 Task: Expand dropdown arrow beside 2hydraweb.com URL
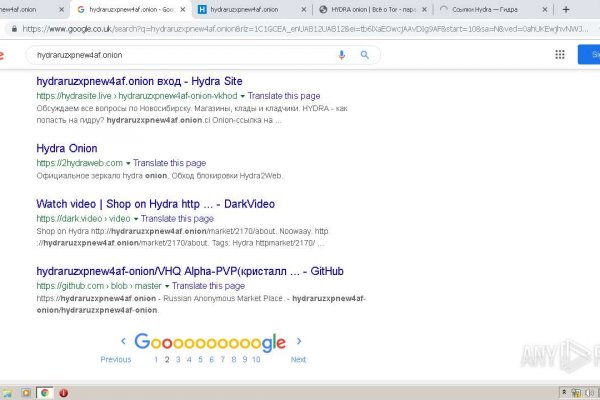point(128,163)
